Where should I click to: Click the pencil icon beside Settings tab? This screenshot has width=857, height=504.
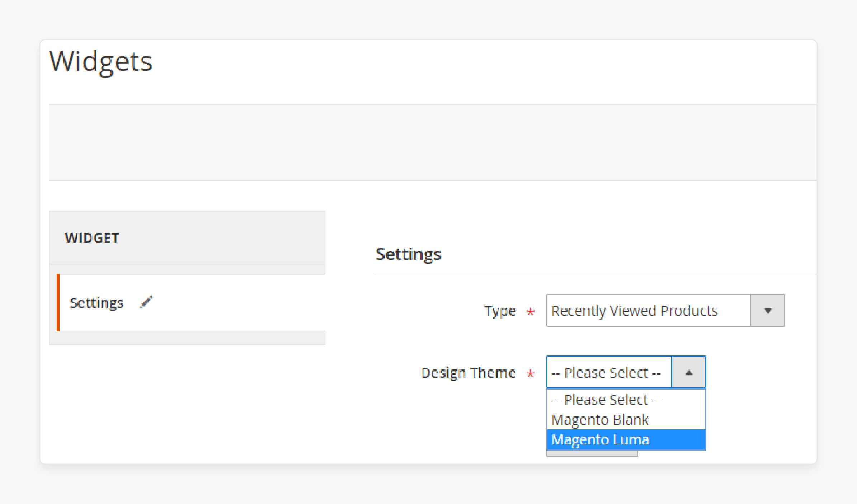pos(146,302)
